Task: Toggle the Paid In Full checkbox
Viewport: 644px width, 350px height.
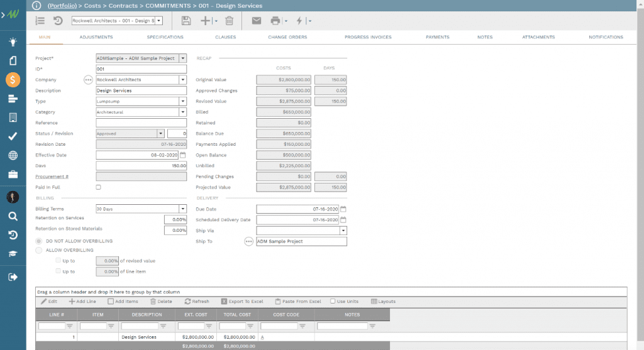Action: (x=98, y=187)
